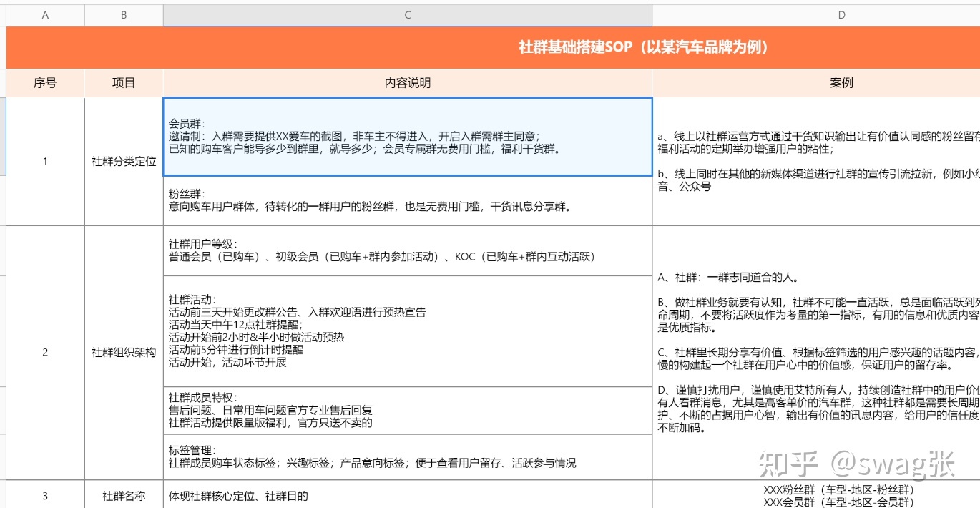The image size is (980, 508).
Task: Select the 序号 header cell
Action: pyautogui.click(x=45, y=82)
